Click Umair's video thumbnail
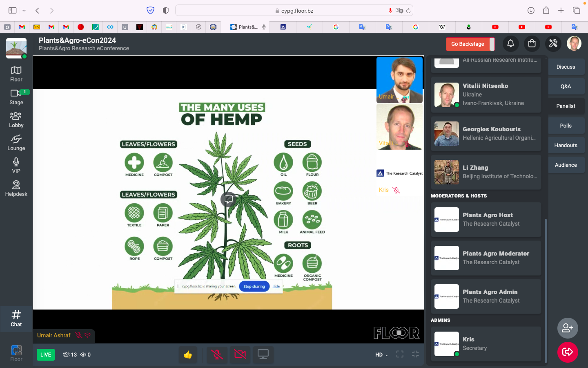588x368 pixels. pos(399,80)
